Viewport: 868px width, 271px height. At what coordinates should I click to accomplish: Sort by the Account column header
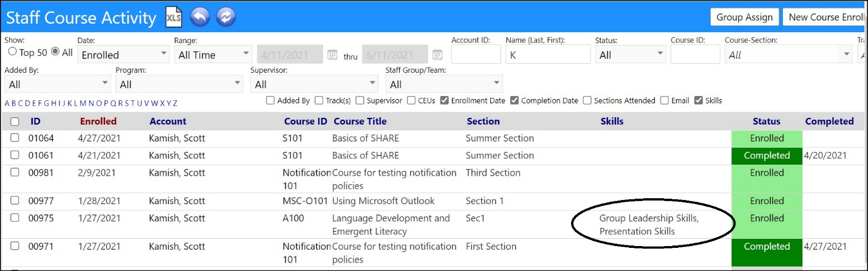(x=168, y=121)
